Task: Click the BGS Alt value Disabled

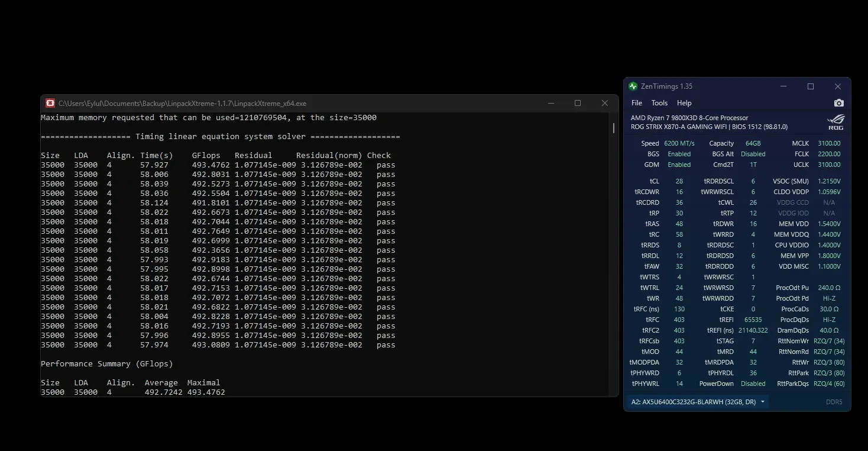Action: (753, 154)
